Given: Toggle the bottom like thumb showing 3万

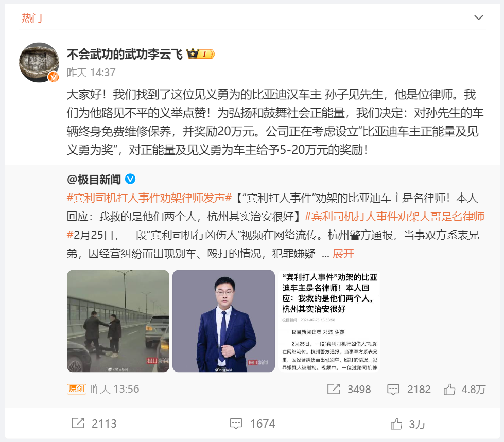Looking at the screenshot, I should point(396,424).
